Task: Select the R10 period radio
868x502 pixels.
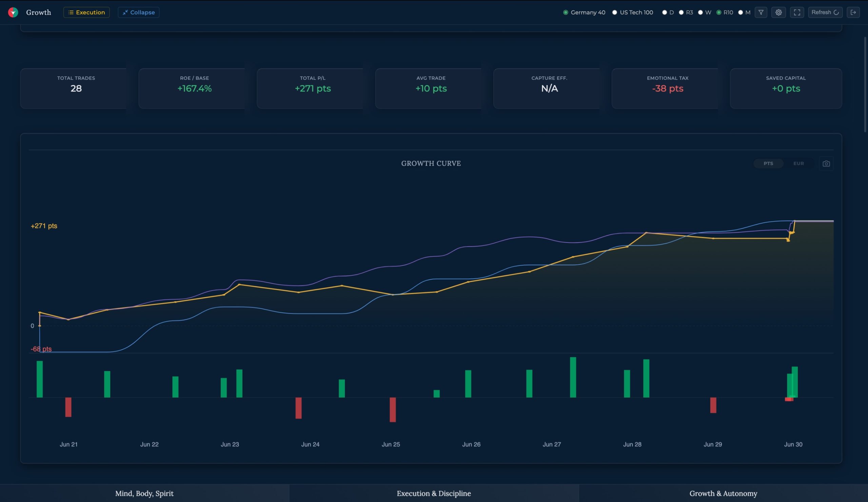Action: pyautogui.click(x=719, y=13)
